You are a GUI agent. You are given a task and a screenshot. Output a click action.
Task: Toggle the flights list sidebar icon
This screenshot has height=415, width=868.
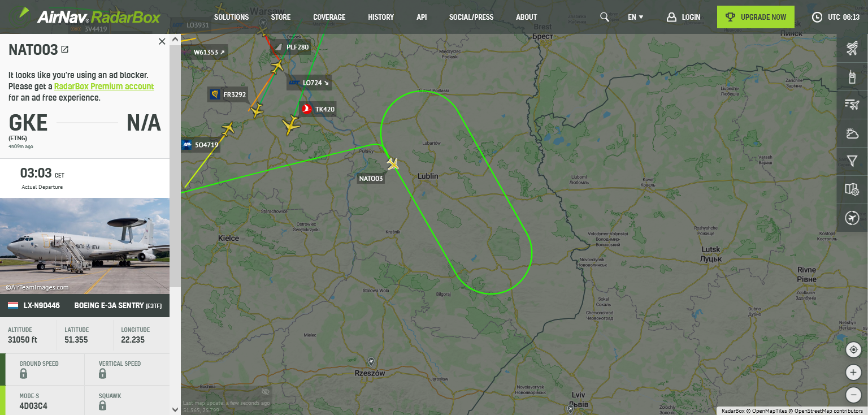[852, 105]
